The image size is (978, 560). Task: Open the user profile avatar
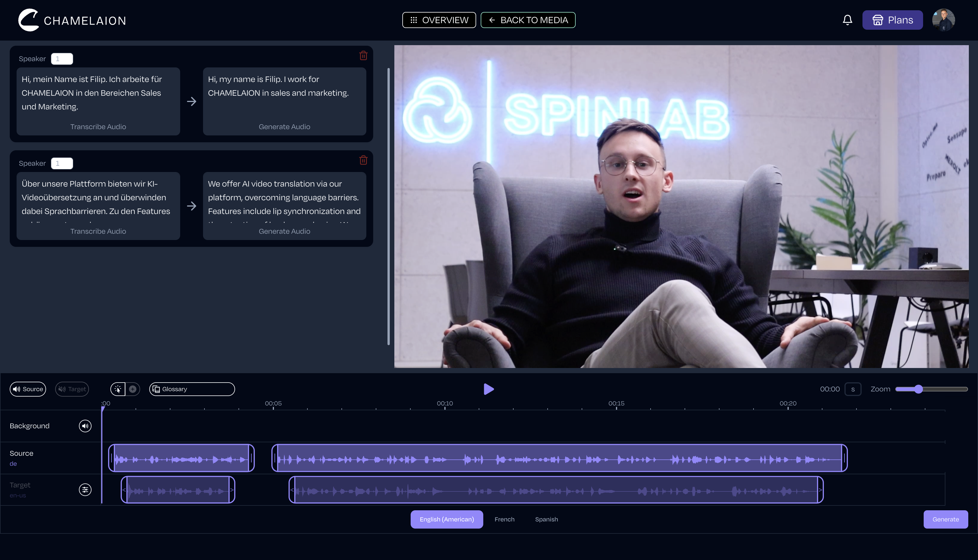click(x=943, y=20)
